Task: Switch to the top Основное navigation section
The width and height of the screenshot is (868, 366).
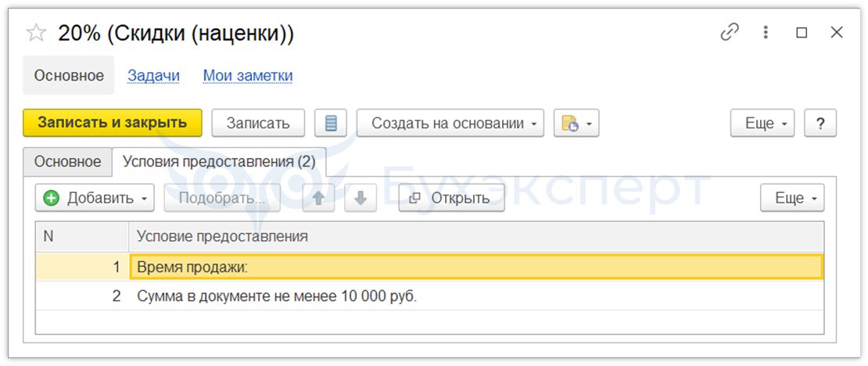Action: pos(69,75)
